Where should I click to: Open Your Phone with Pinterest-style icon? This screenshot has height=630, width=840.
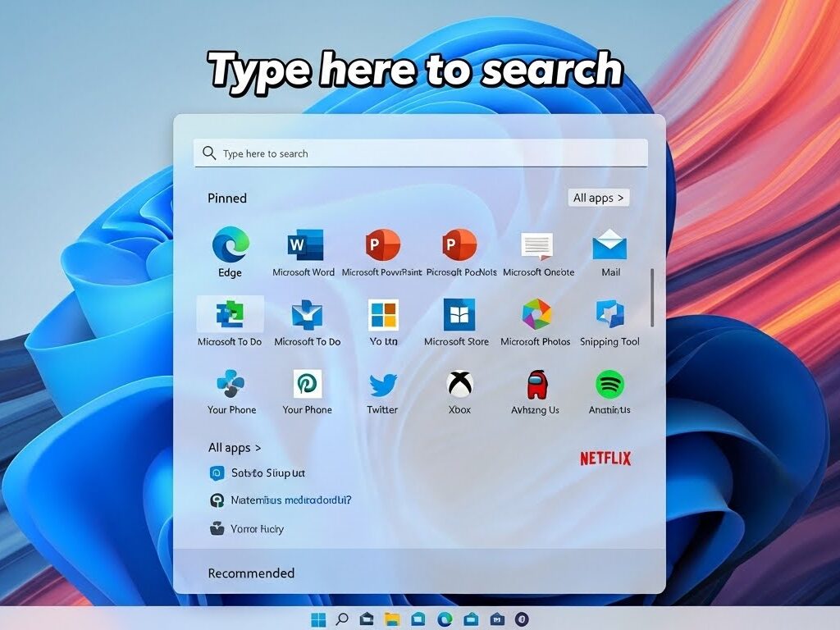(x=308, y=391)
